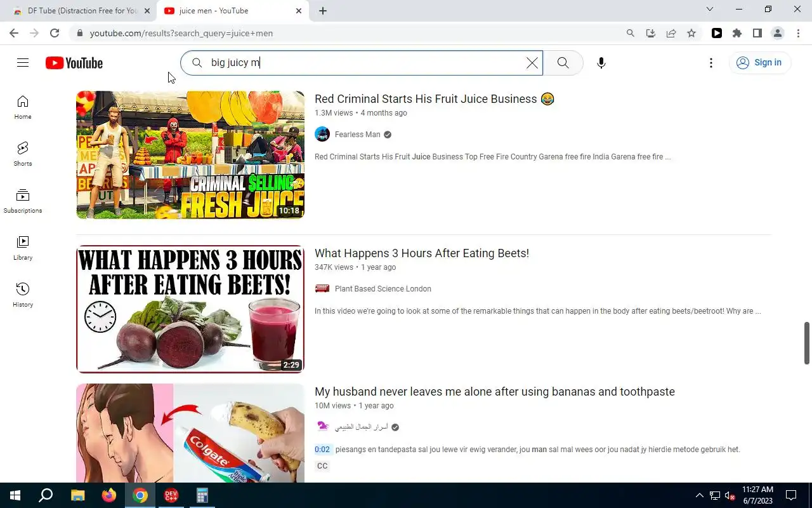The height and width of the screenshot is (508, 812).
Task: Open the Arabic-named channel avatar
Action: [322, 427]
